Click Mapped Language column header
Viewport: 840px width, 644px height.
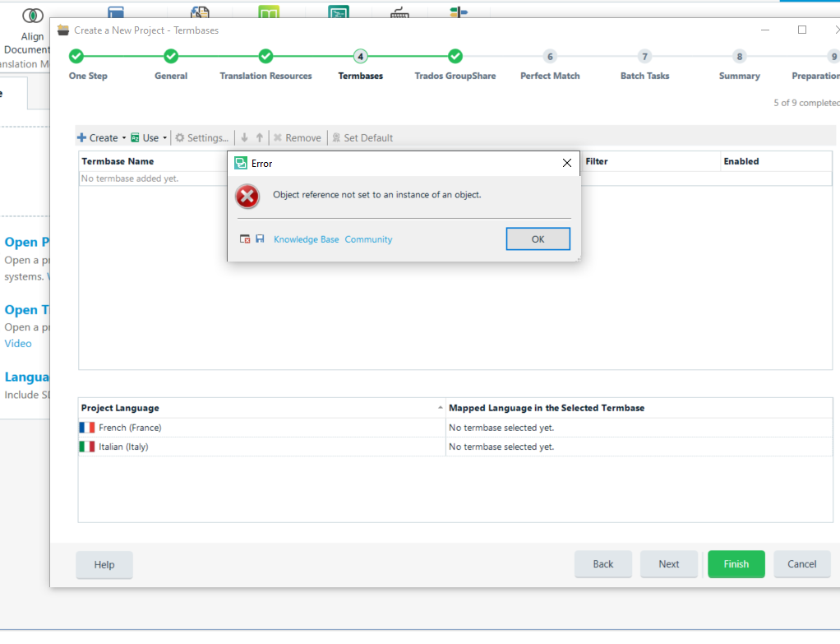click(x=639, y=408)
